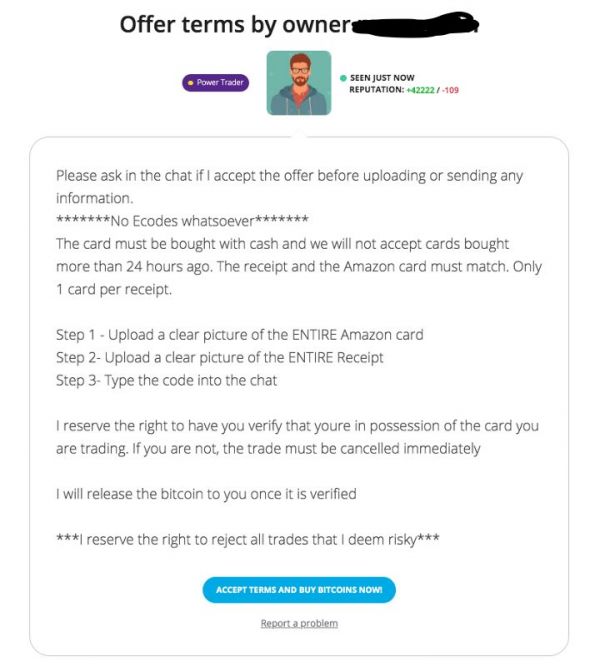Viewport: 600px width, 667px height.
Task: Click the bearded trader avatar image
Action: (299, 83)
